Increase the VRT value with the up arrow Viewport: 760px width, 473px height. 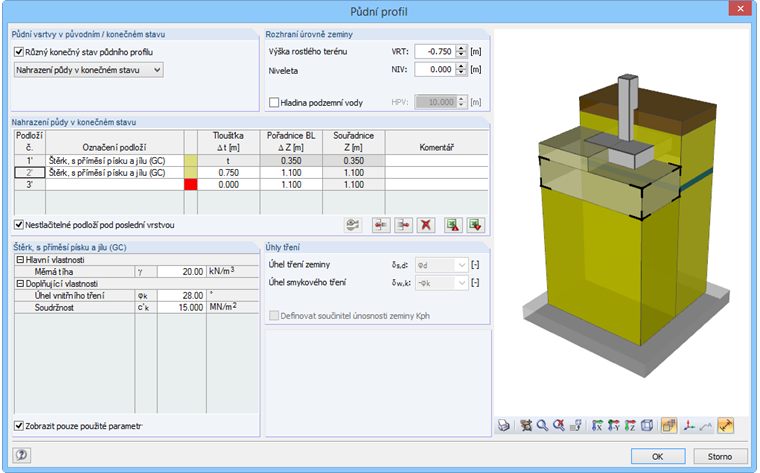coord(461,48)
